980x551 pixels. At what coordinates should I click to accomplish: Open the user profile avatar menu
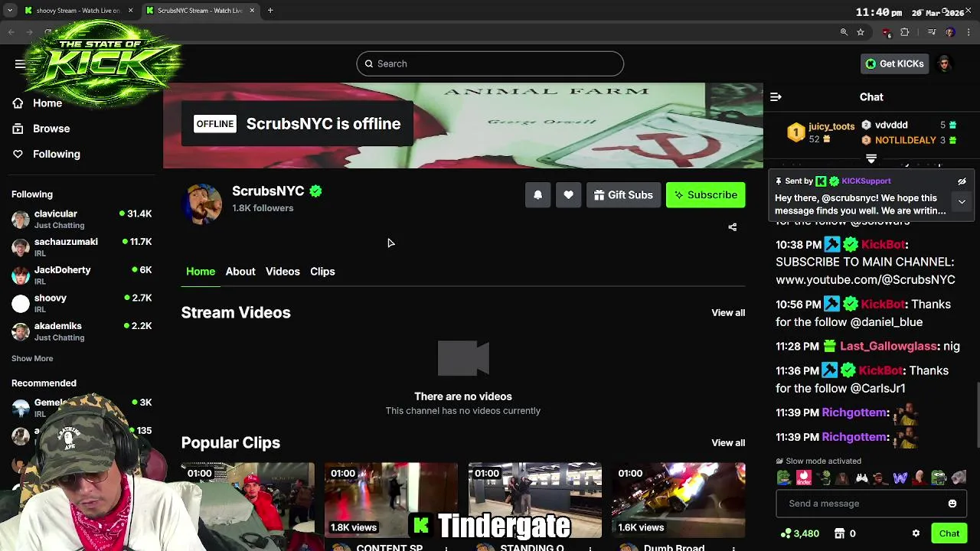944,64
